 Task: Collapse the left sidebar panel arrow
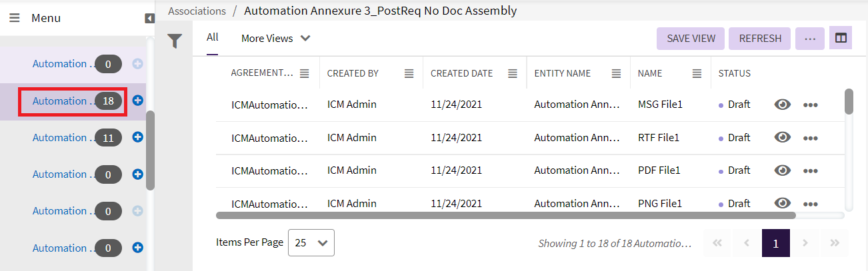149,19
